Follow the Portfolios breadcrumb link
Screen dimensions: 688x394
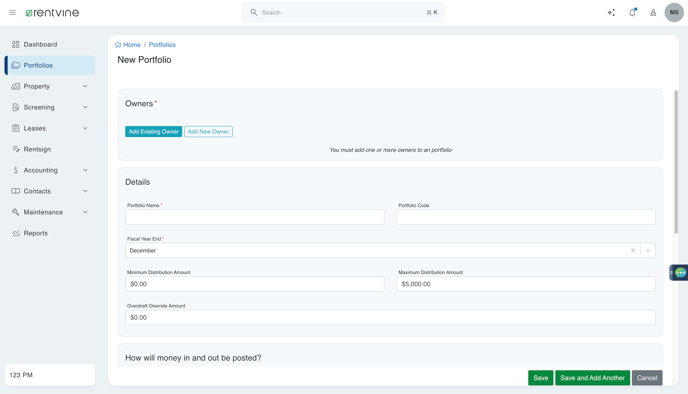(x=162, y=45)
